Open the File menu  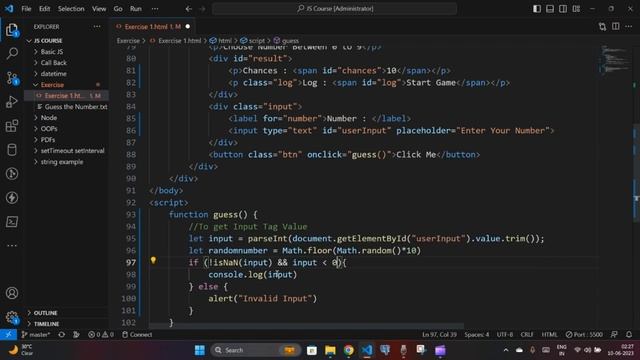(x=26, y=9)
